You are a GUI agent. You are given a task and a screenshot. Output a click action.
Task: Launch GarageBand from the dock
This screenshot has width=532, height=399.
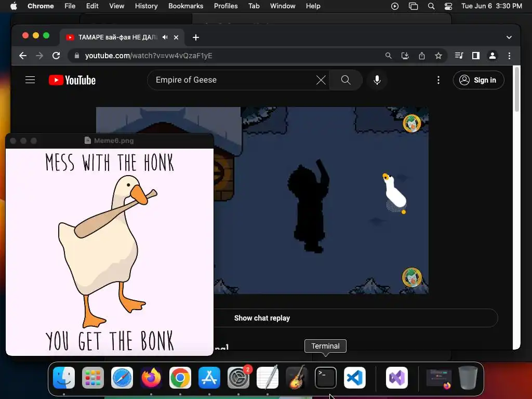click(x=297, y=378)
